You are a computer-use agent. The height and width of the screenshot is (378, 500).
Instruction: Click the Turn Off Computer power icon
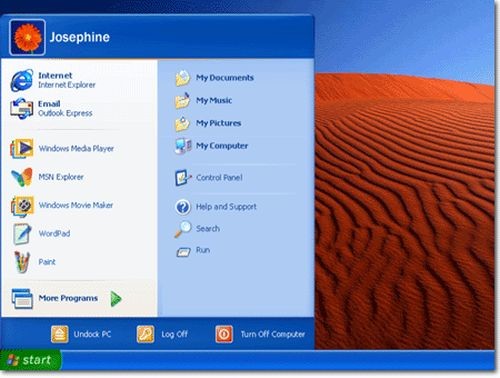[x=224, y=334]
